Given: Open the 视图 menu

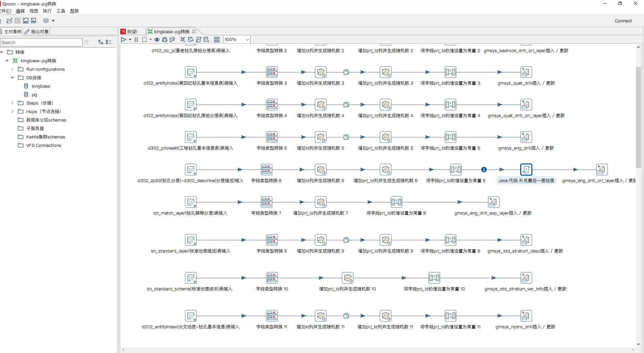Looking at the screenshot, I should (x=34, y=11).
